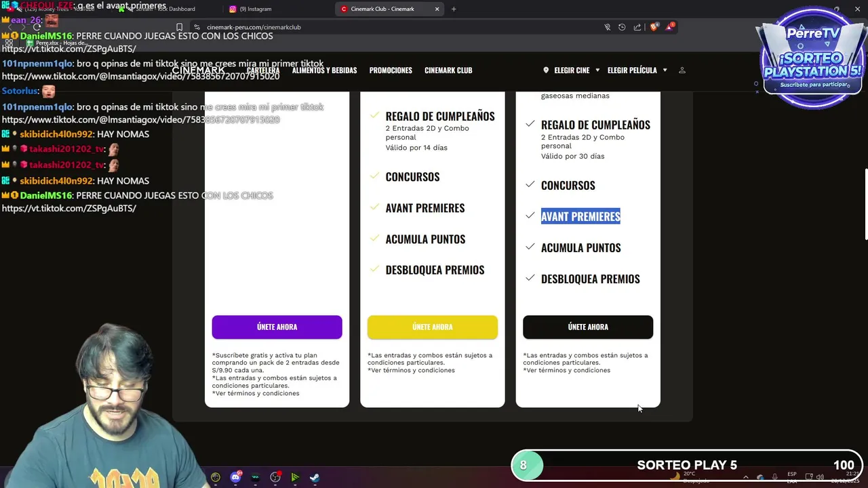Viewport: 868px width, 488px height.
Task: Open a new browser tab
Action: click(x=454, y=9)
